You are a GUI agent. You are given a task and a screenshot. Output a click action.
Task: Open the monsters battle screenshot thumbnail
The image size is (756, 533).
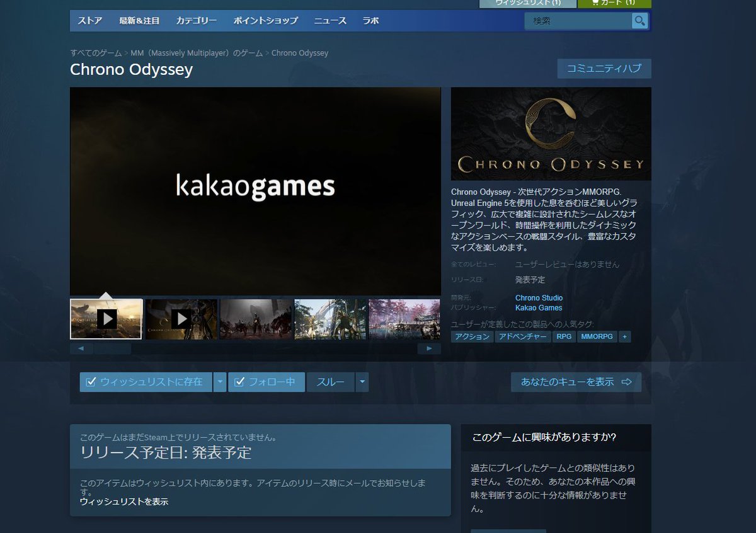[256, 319]
